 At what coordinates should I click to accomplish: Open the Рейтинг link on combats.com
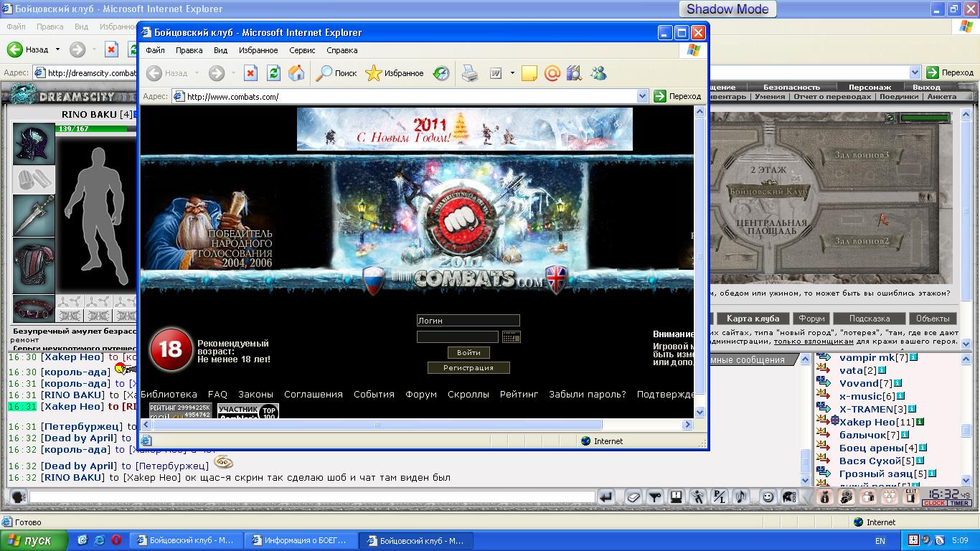click(519, 394)
